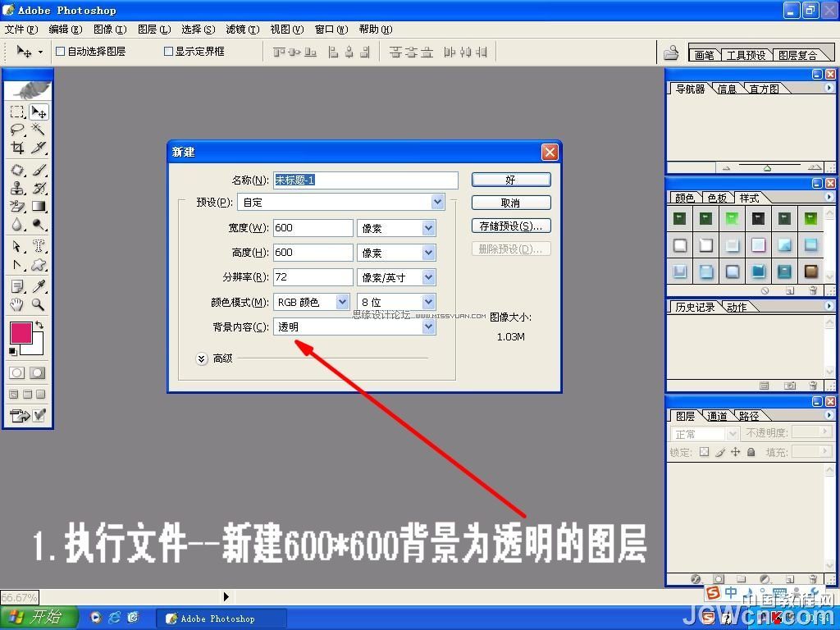Open the preset dropdown showing 自定
840x630 pixels.
click(x=340, y=202)
